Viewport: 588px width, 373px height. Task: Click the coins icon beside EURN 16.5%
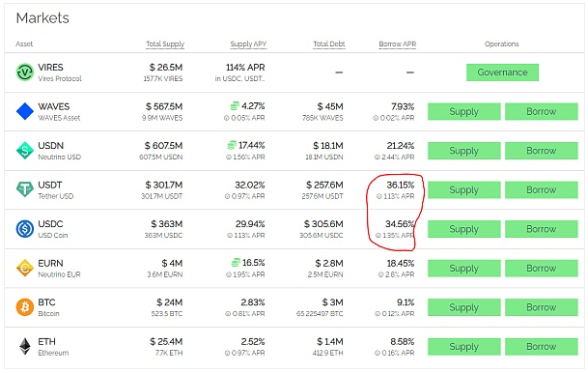click(x=236, y=262)
